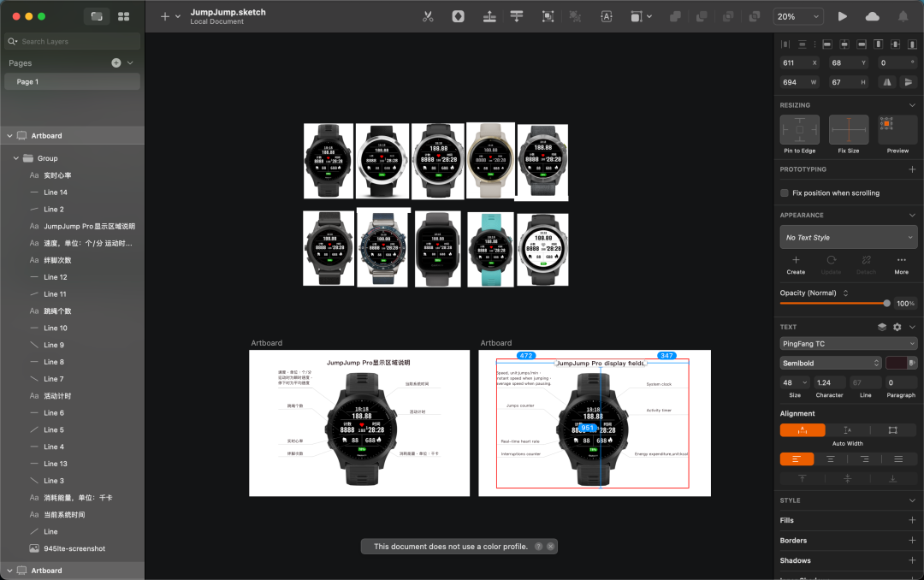Open notifications bell icon
This screenshot has height=580, width=924.
click(903, 16)
